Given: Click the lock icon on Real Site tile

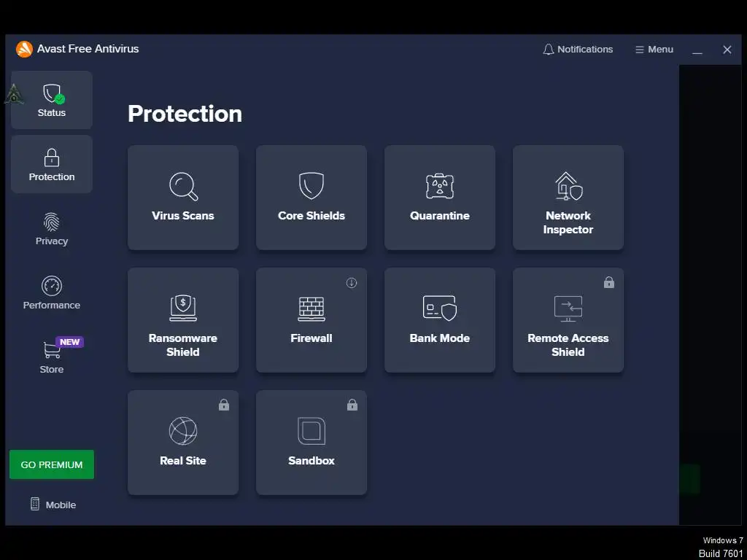Looking at the screenshot, I should tap(224, 405).
